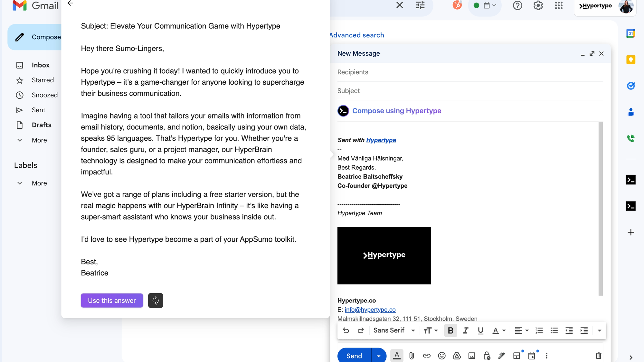Select the Inbox folder label

pyautogui.click(x=41, y=65)
